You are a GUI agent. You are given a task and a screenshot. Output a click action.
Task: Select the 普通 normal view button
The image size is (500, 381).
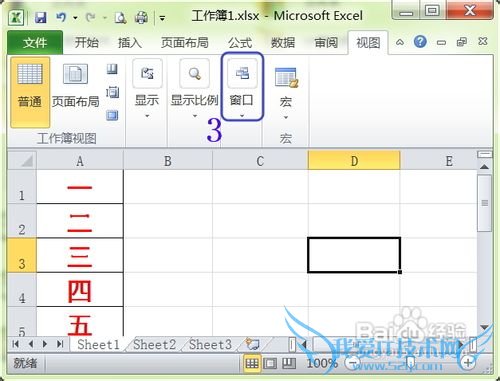[30, 92]
